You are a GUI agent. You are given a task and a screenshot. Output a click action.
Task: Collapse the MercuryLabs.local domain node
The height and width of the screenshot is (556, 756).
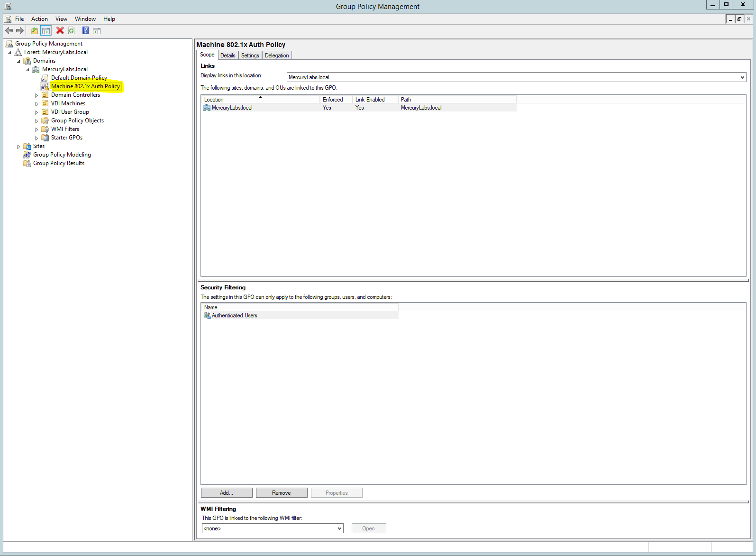pyautogui.click(x=27, y=70)
